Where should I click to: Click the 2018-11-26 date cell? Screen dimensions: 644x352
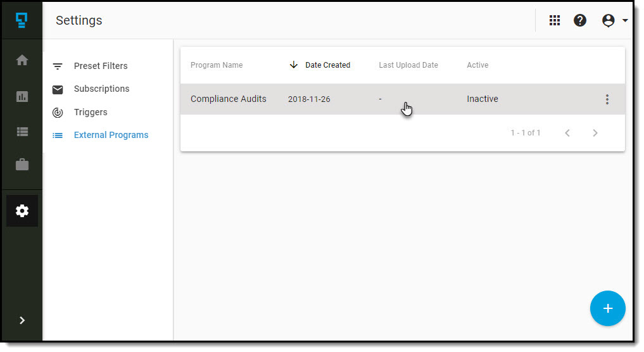(x=309, y=99)
